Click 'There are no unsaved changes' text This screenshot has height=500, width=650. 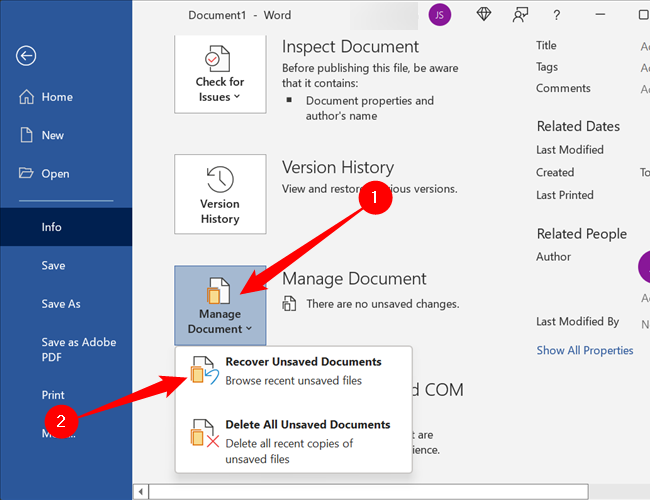[x=383, y=304]
